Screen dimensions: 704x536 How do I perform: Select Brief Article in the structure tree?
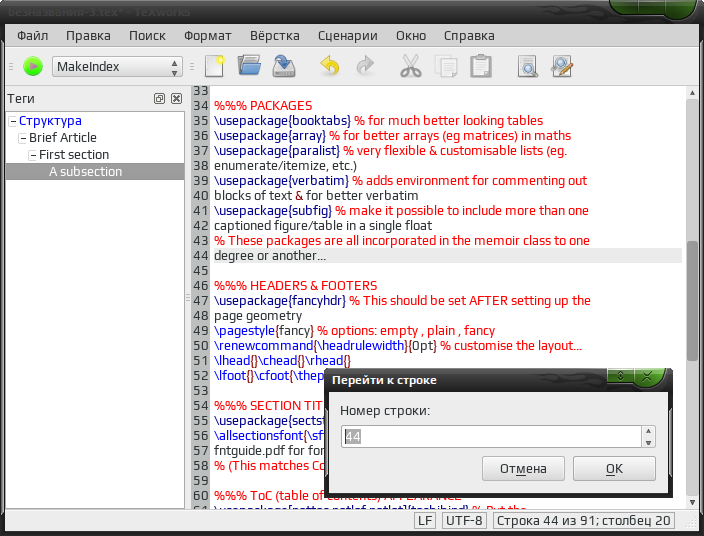[x=63, y=137]
